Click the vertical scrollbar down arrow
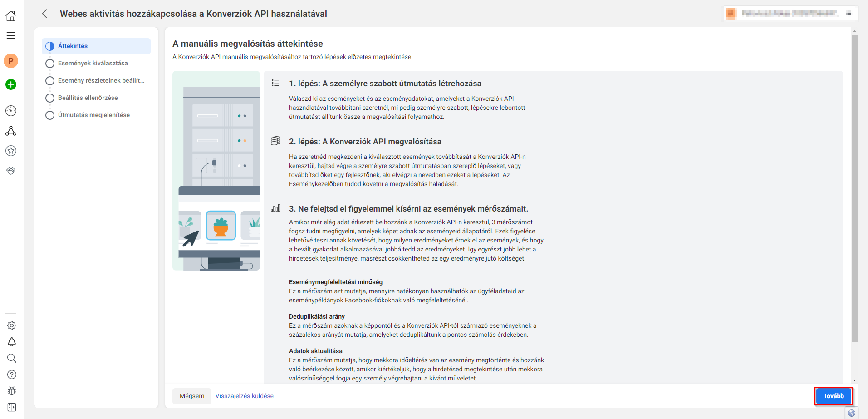868x419 pixels. pyautogui.click(x=854, y=380)
